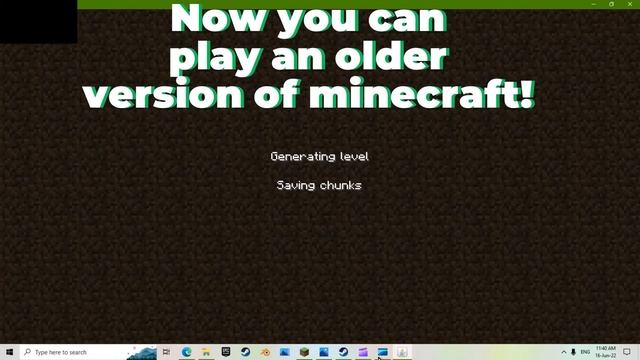Launch Microsoft Edge from the taskbar
This screenshot has width=640, height=360.
[187, 352]
